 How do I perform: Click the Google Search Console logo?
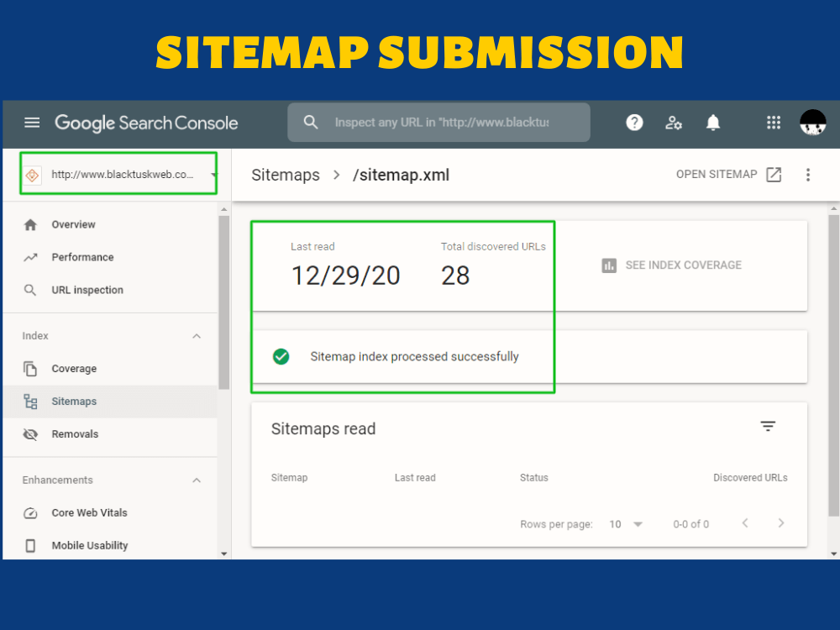click(x=146, y=123)
